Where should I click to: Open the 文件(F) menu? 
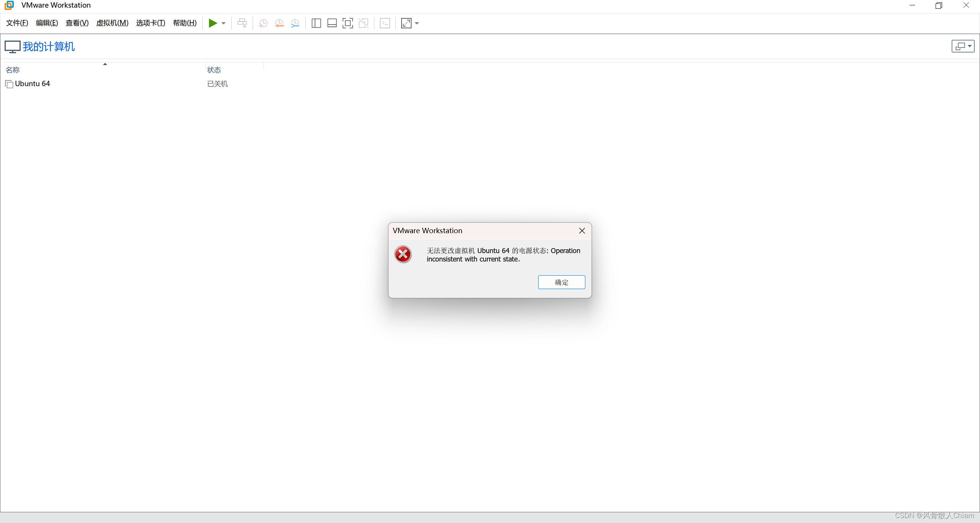[17, 23]
